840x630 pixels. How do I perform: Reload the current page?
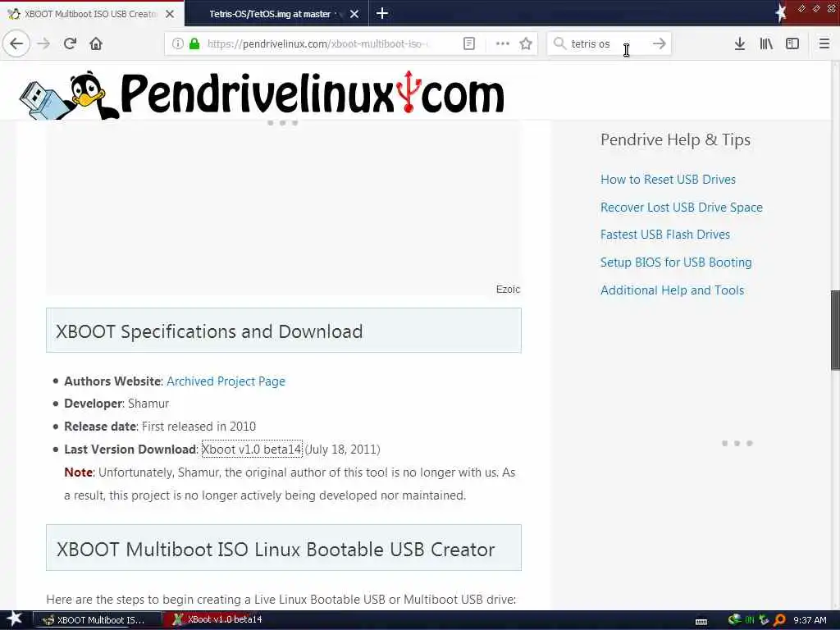coord(70,43)
